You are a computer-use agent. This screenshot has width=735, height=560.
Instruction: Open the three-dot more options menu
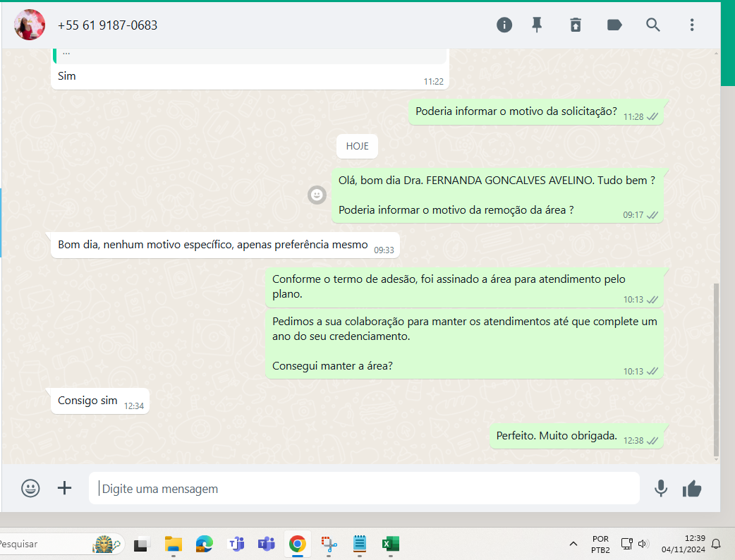coord(692,25)
